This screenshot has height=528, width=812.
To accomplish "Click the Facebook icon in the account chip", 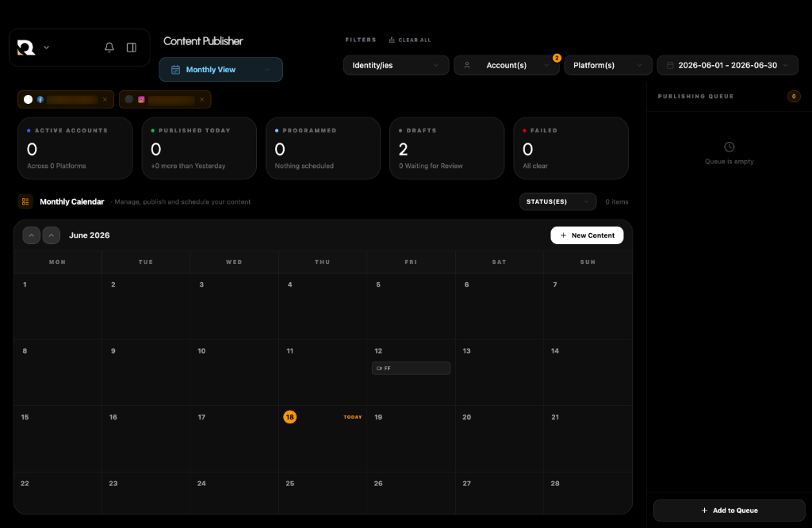I will click(40, 99).
